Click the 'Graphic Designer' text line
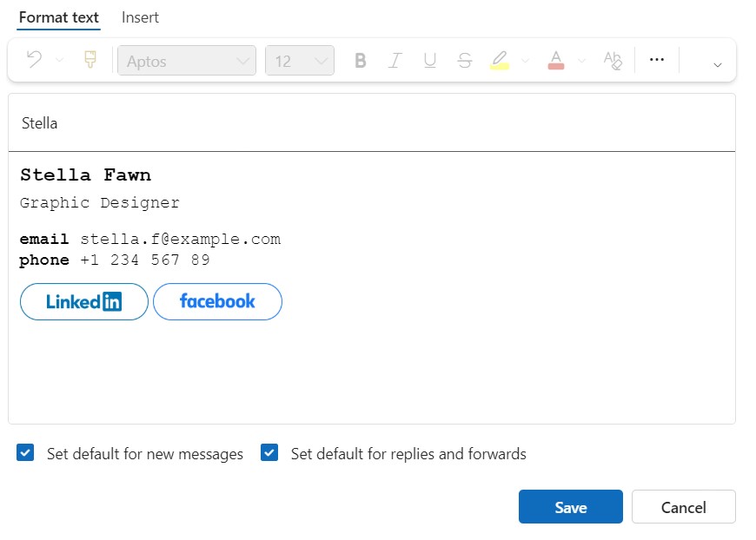Viewport: 756px width, 540px height. point(99,203)
